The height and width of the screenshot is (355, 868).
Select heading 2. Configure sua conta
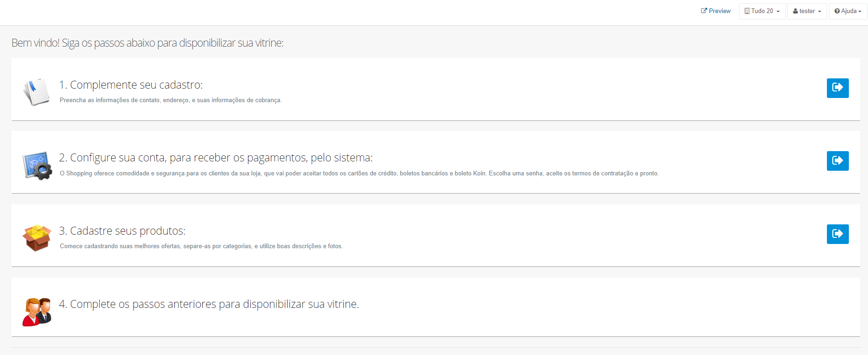216,158
